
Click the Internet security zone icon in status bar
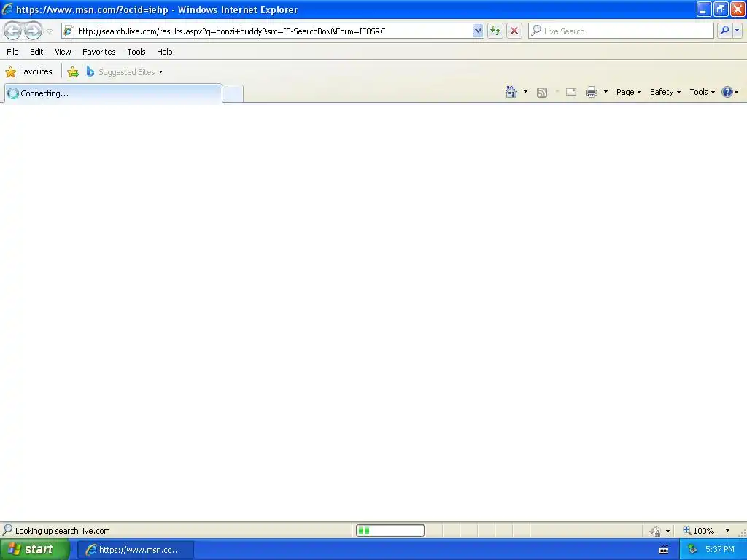tap(656, 531)
